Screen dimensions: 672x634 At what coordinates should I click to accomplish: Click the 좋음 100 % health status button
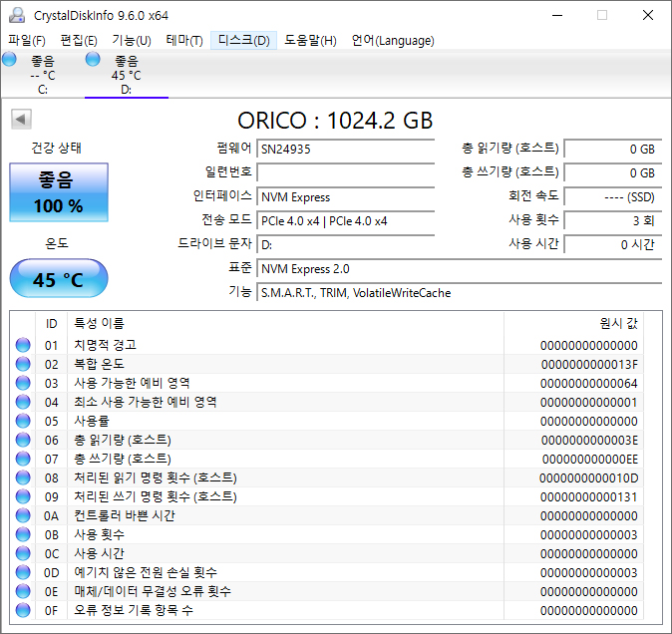point(59,192)
